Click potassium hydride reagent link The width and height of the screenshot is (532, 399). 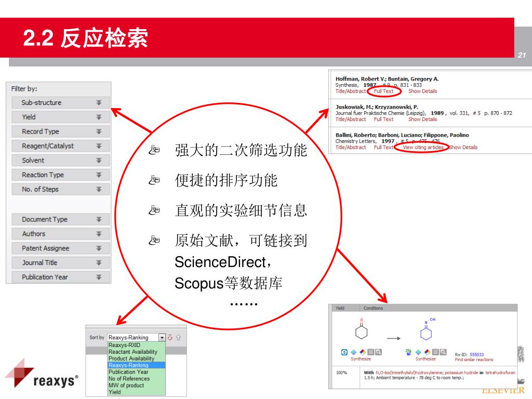click(461, 373)
